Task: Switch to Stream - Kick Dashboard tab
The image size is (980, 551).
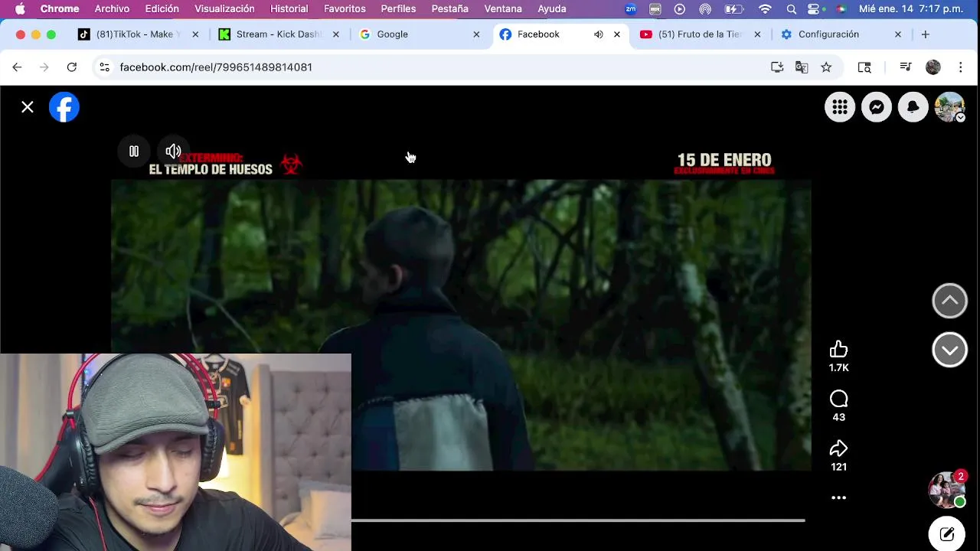Action: click(x=277, y=34)
